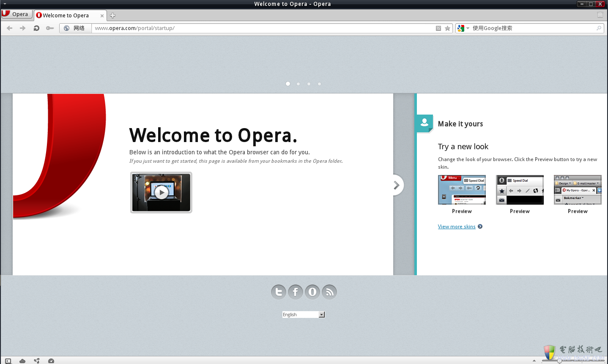The height and width of the screenshot is (364, 608).
Task: Open Opera's Facebook page icon
Action: coord(296,292)
